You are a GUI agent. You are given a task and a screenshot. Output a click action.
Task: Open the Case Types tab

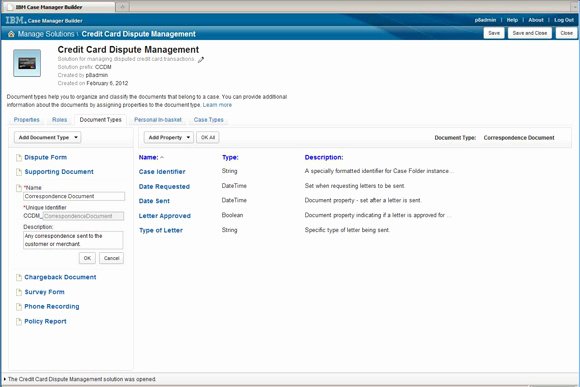[209, 120]
